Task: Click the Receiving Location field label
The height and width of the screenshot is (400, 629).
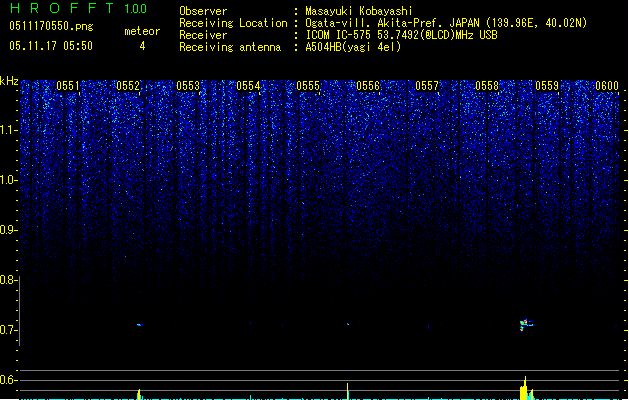Action: tap(233, 23)
